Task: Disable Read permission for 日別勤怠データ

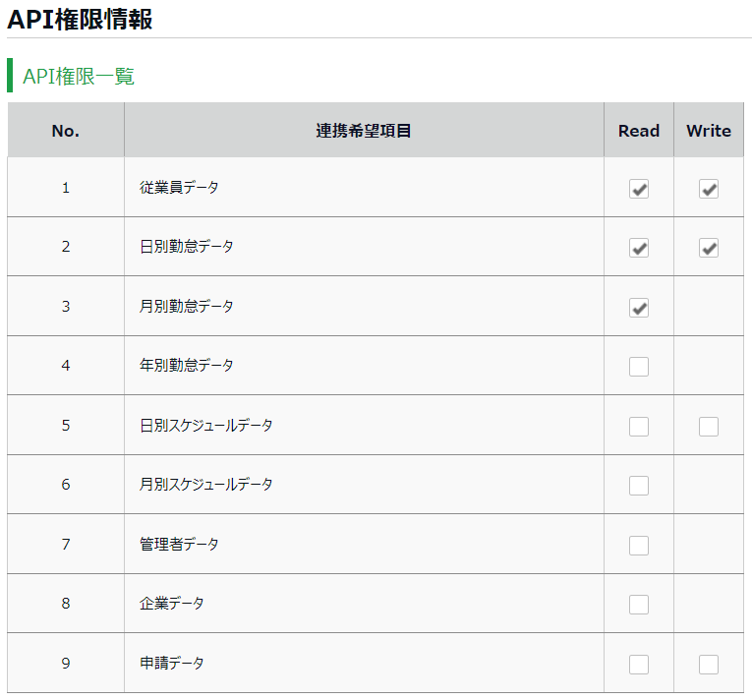Action: 639,248
